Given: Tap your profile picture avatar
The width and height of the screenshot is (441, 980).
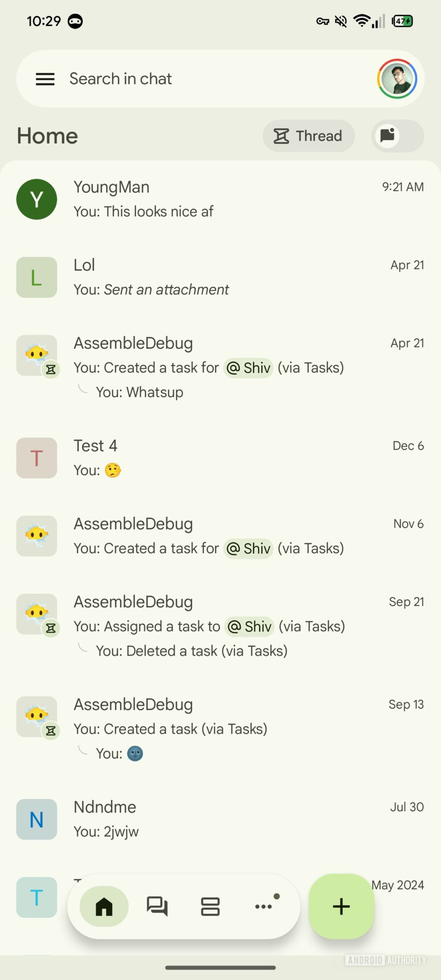Looking at the screenshot, I should pyautogui.click(x=397, y=78).
